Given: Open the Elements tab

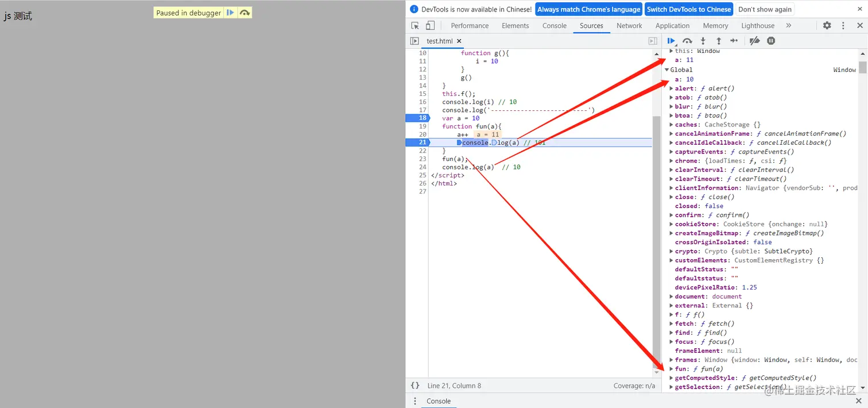Looking at the screenshot, I should (515, 25).
